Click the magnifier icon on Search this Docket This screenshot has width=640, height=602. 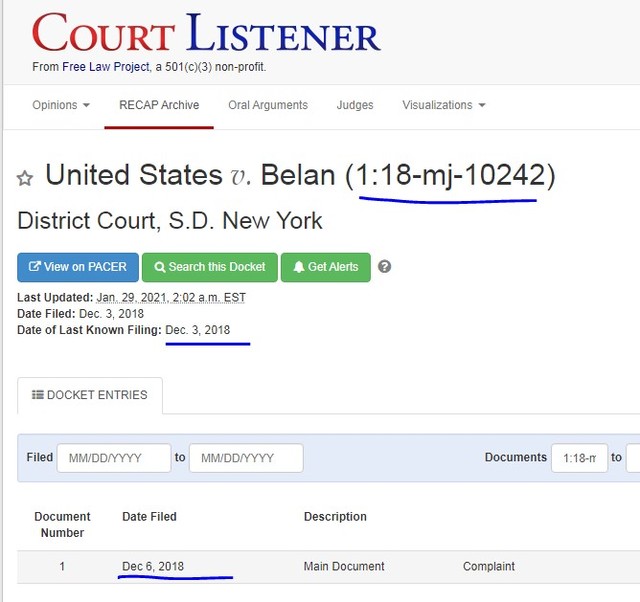click(x=160, y=267)
